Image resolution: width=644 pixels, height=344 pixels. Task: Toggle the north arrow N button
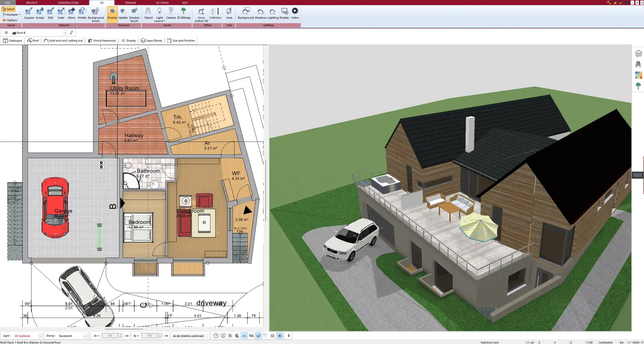pos(280,336)
